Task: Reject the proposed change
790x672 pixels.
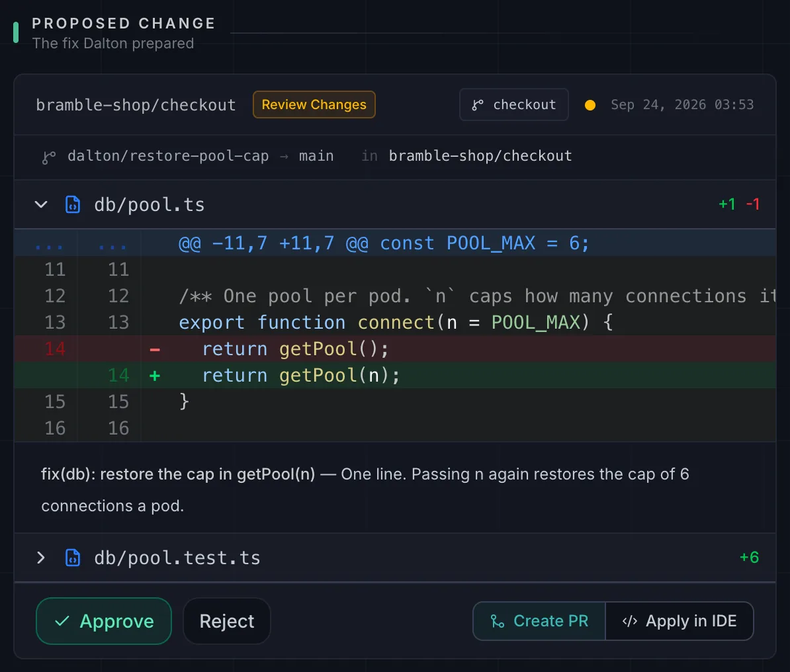Action: (x=227, y=620)
